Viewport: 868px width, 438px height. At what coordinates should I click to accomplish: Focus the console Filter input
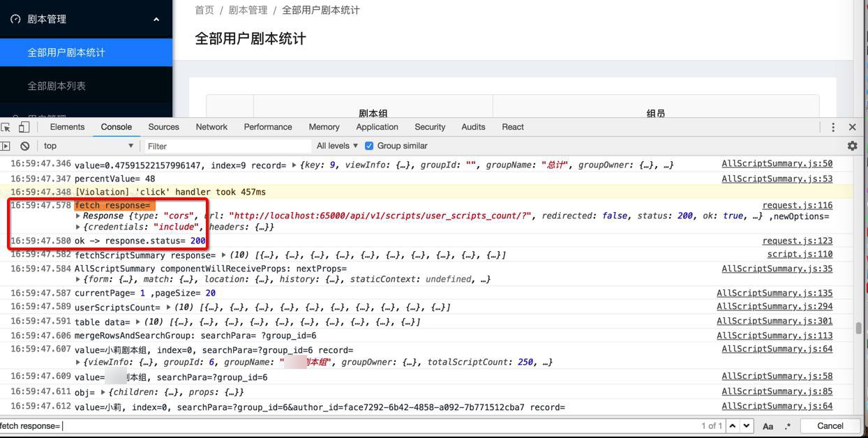pyautogui.click(x=227, y=146)
